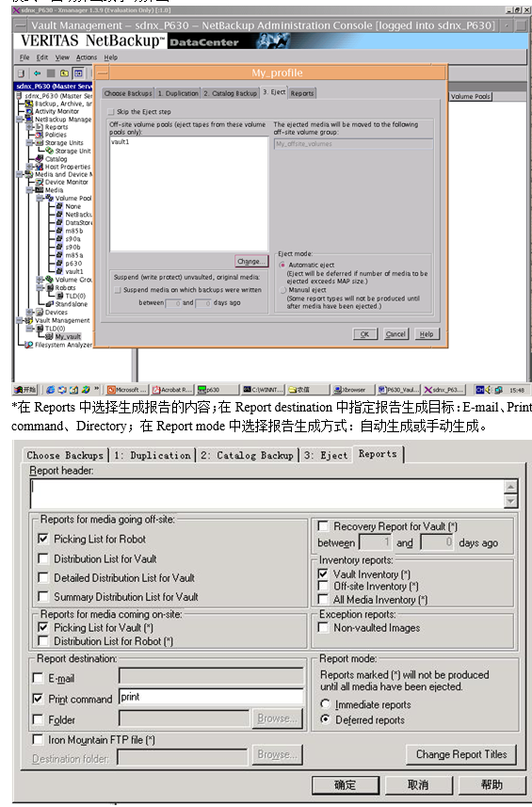The height and width of the screenshot is (807, 532).
Task: Click volume speaker tray icon
Action: [x=488, y=390]
